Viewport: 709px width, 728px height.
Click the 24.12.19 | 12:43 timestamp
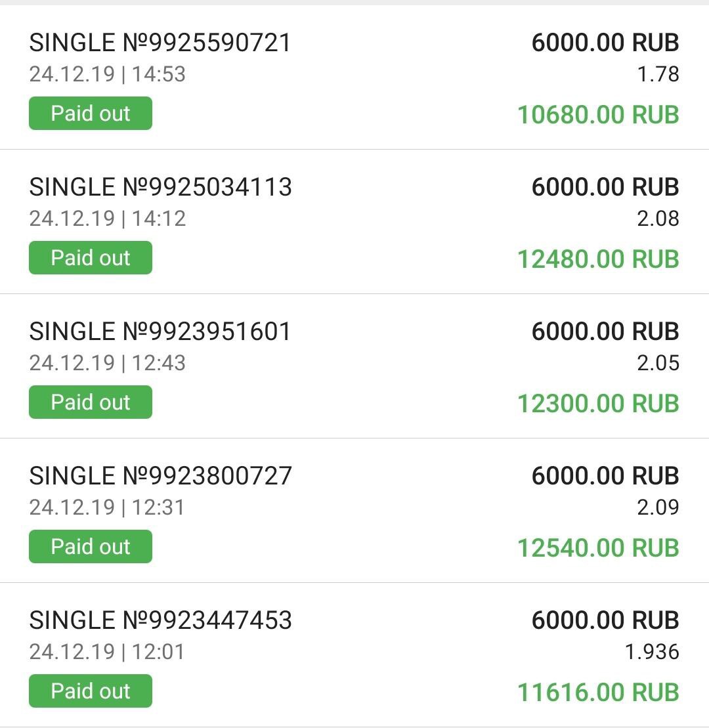pos(108,363)
